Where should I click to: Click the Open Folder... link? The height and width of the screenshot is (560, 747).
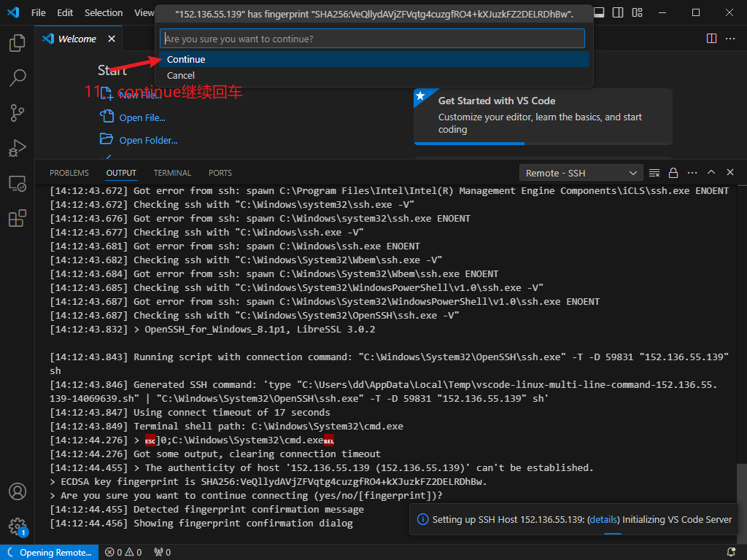[148, 141]
